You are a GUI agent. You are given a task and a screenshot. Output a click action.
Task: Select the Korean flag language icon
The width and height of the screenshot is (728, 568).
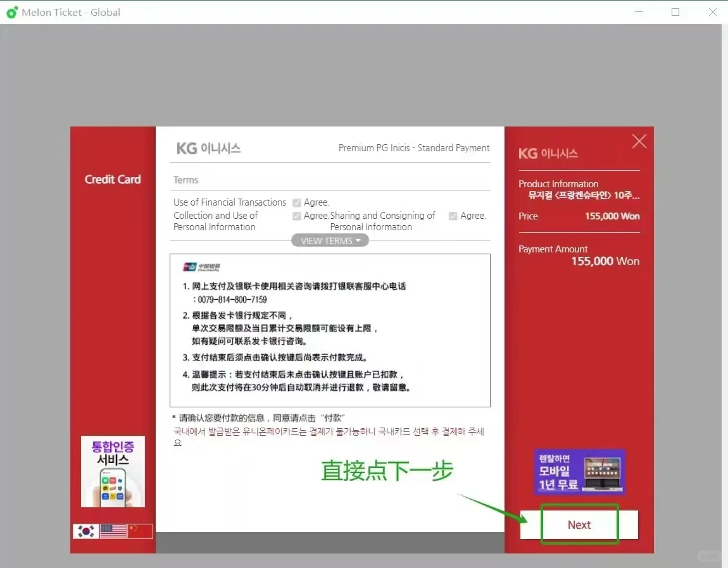click(85, 531)
